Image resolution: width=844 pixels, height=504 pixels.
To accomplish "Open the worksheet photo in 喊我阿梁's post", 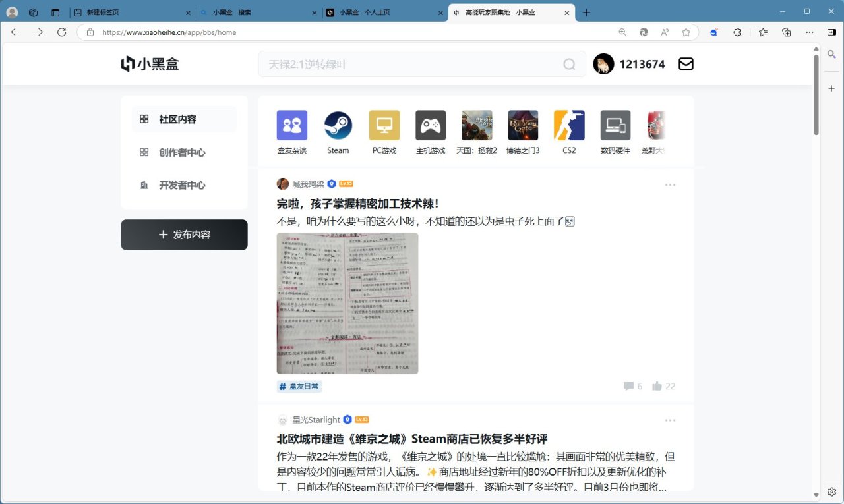I will [x=347, y=303].
